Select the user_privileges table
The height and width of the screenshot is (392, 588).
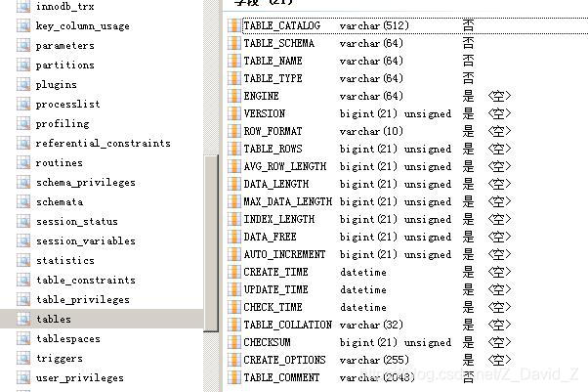pyautogui.click(x=80, y=377)
